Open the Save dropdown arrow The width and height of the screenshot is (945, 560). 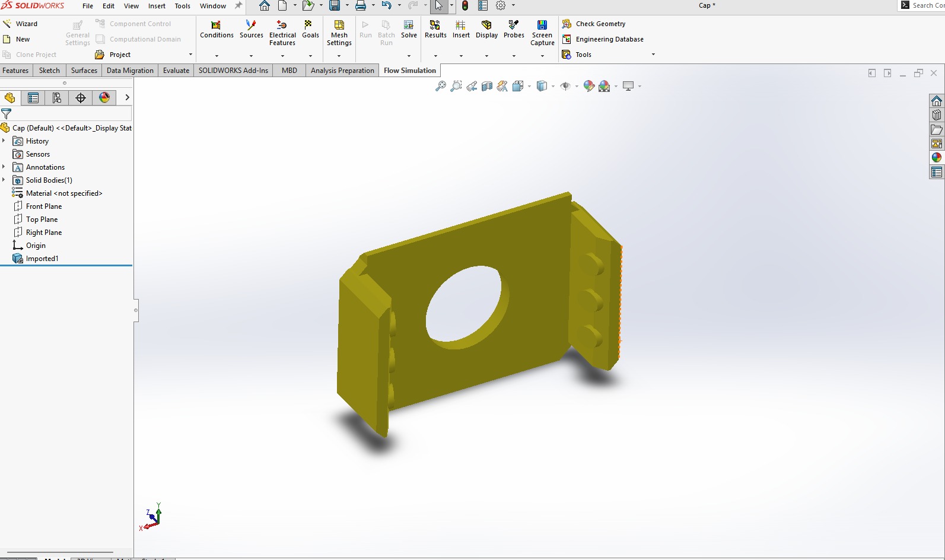coord(347,6)
